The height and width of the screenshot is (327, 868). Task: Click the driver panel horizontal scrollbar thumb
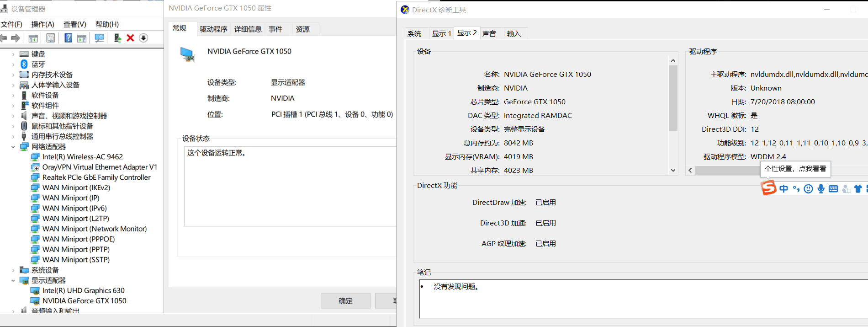727,170
